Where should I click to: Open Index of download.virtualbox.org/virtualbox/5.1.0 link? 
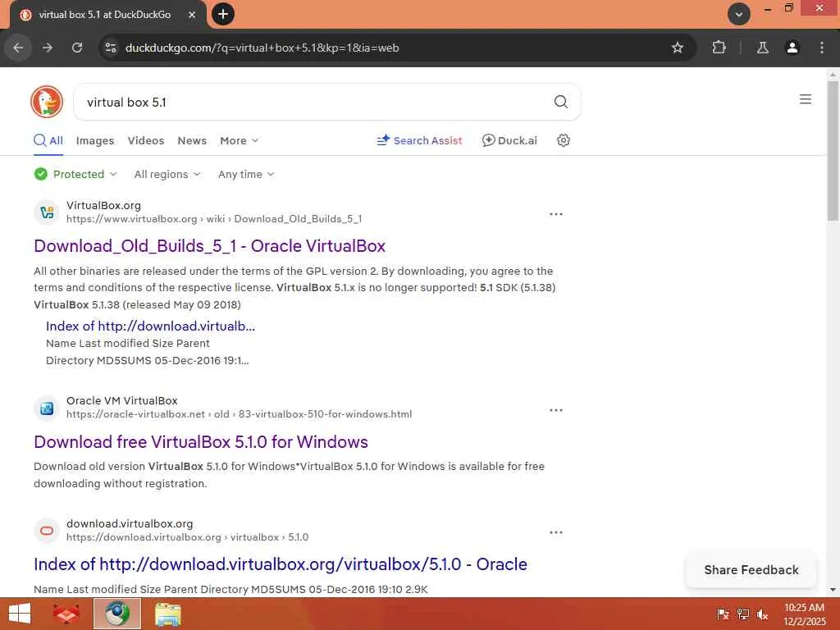281,564
